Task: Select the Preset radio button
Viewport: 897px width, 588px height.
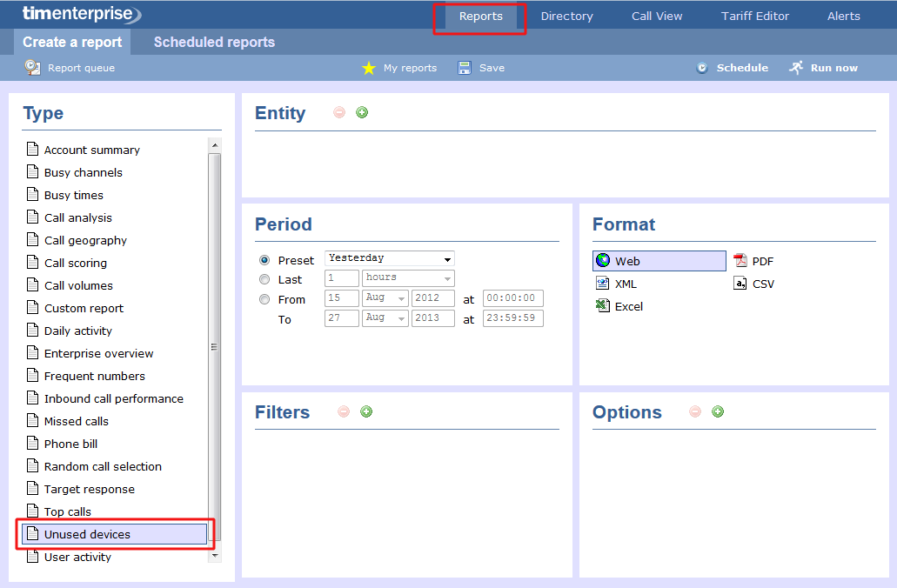Action: point(264,260)
